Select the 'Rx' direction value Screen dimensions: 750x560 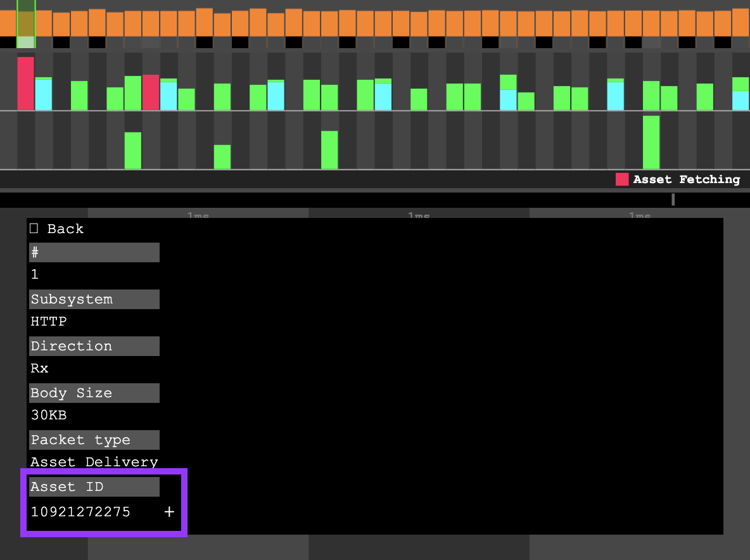tap(40, 368)
